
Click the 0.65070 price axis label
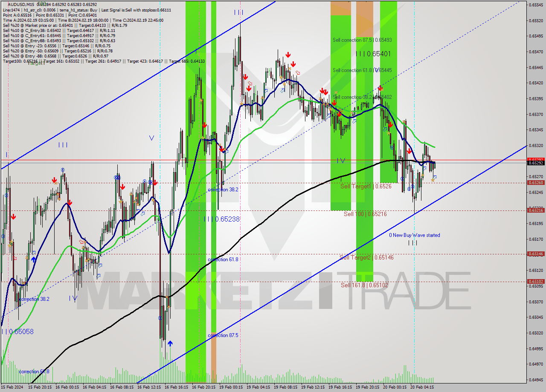[x=536, y=302]
